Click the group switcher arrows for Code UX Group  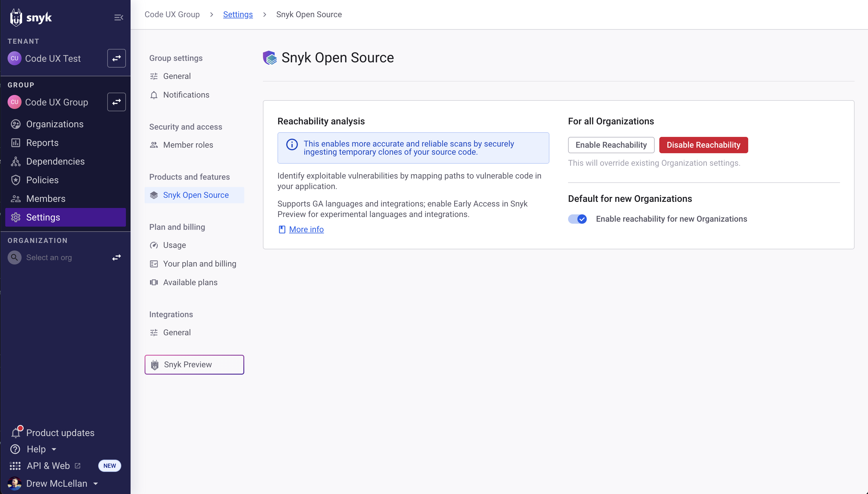pyautogui.click(x=116, y=102)
